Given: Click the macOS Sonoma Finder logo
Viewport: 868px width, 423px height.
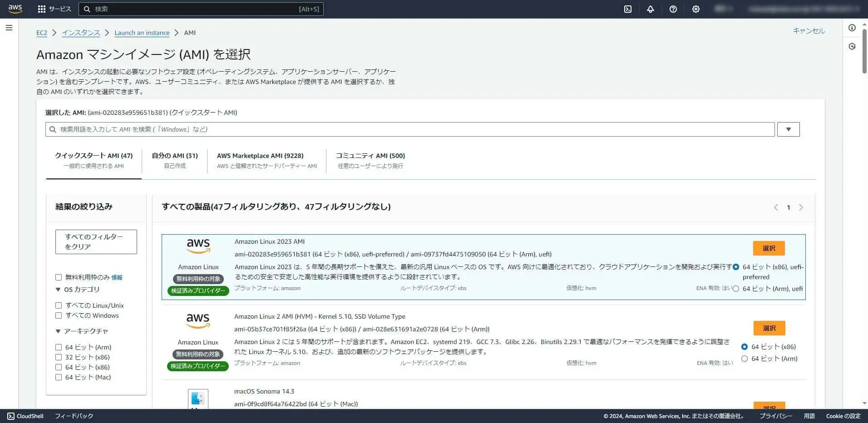Looking at the screenshot, I should point(198,398).
